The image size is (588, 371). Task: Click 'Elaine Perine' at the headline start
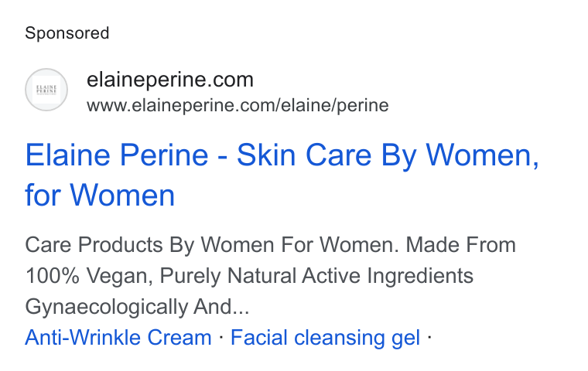click(117, 155)
